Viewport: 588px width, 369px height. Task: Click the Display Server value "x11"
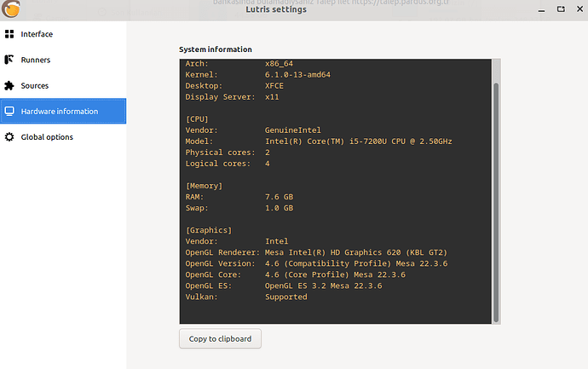coord(272,97)
